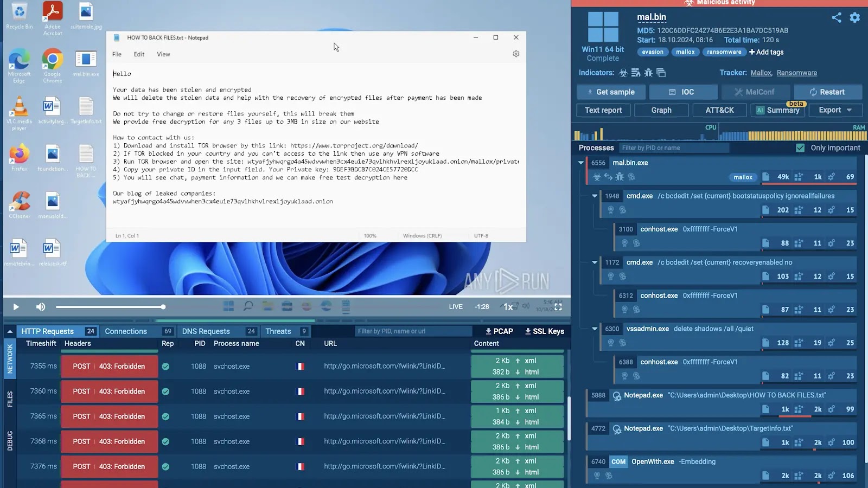Focus the Filter by PID, name or url field
This screenshot has width=868, height=488.
tap(413, 331)
